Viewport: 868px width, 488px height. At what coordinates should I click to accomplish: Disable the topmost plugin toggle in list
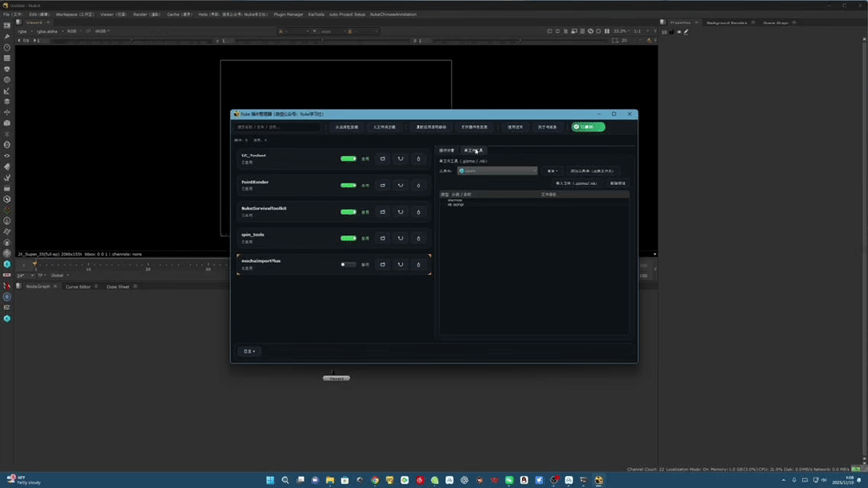tap(348, 159)
